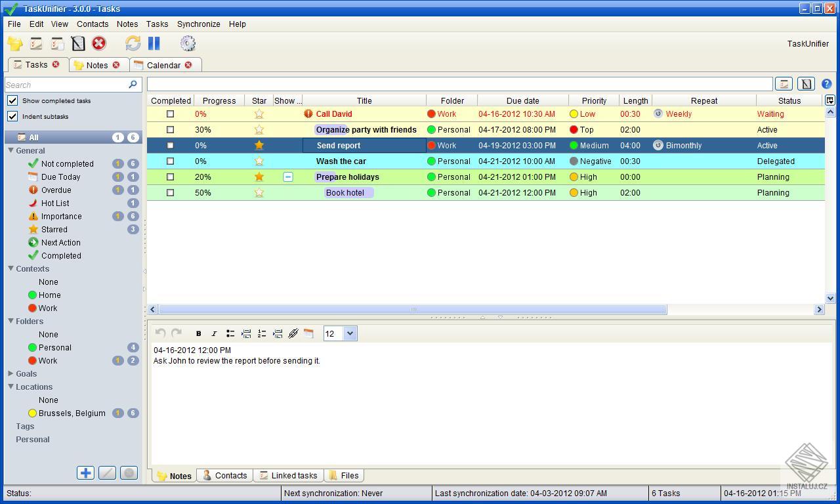Collapse subtasks of Prepare holidays
Screen dimensions: 840x504
click(x=288, y=177)
